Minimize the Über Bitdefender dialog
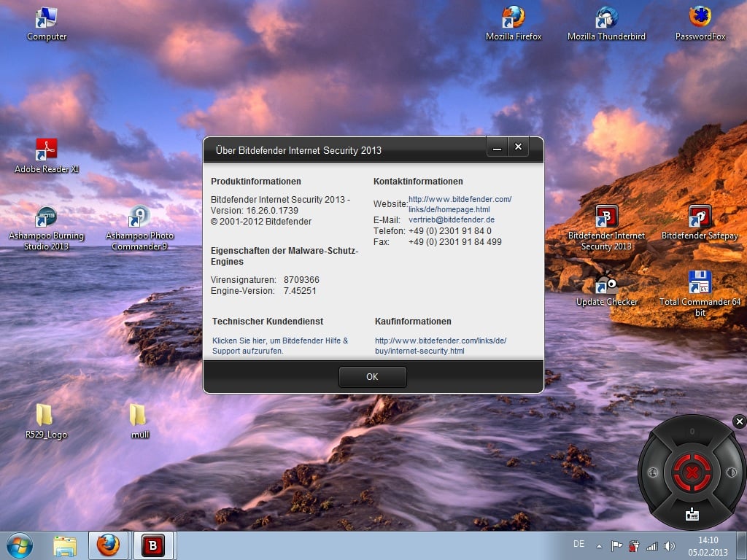The height and width of the screenshot is (560, 747). coord(497,147)
